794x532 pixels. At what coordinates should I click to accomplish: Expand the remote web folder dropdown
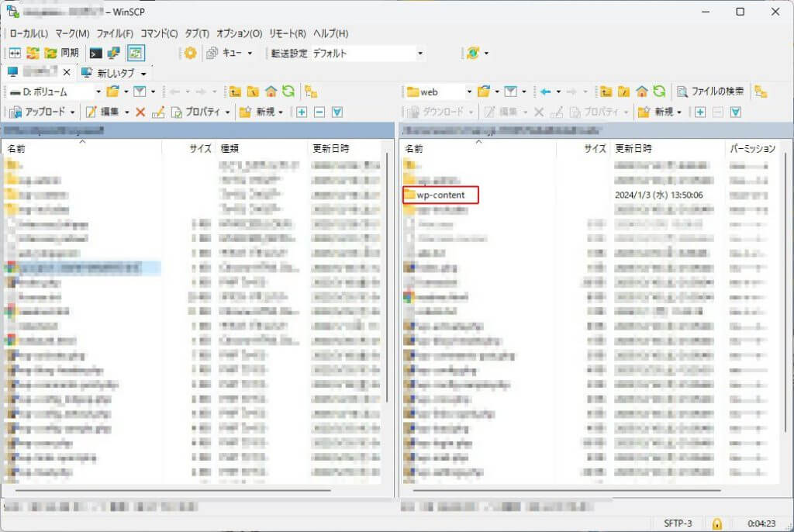tap(468, 92)
